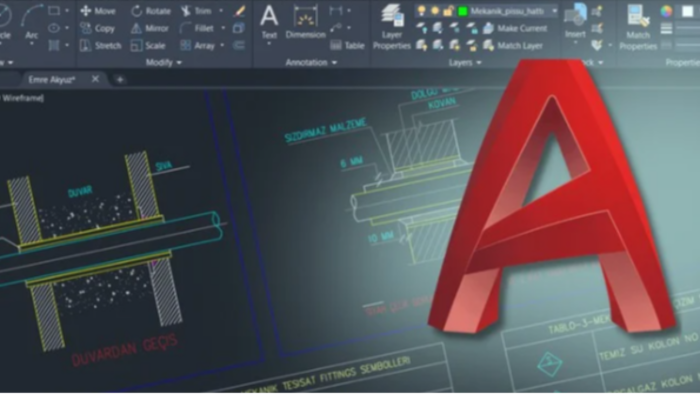700x394 pixels.
Task: Select the Explode icon beside Fillet
Action: click(239, 28)
